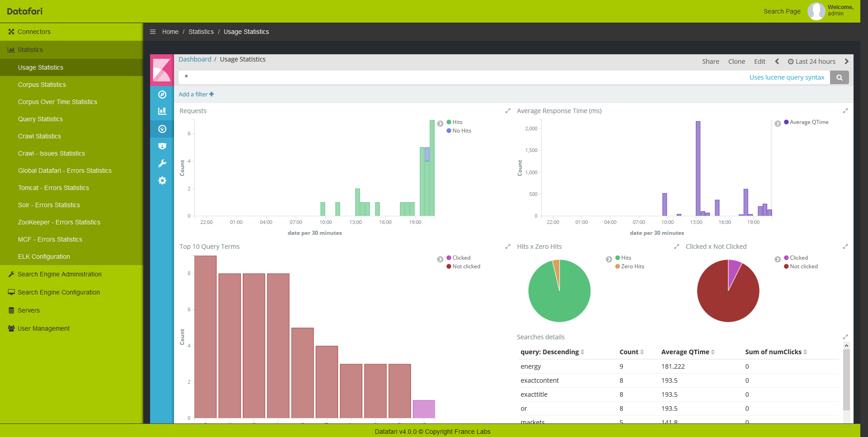This screenshot has width=868, height=437.
Task: Open Kibana Management gear icon
Action: [x=162, y=180]
